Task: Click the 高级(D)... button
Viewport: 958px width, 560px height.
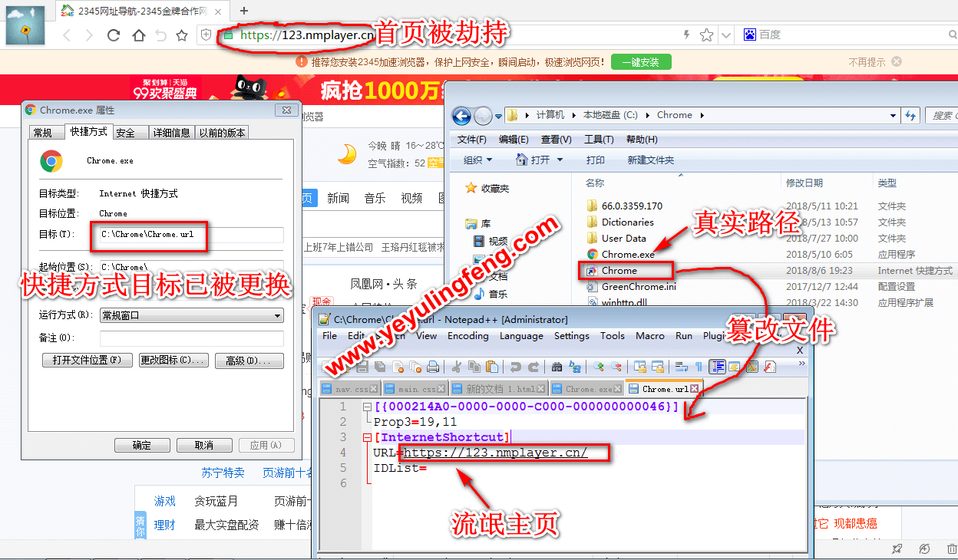Action: [249, 361]
